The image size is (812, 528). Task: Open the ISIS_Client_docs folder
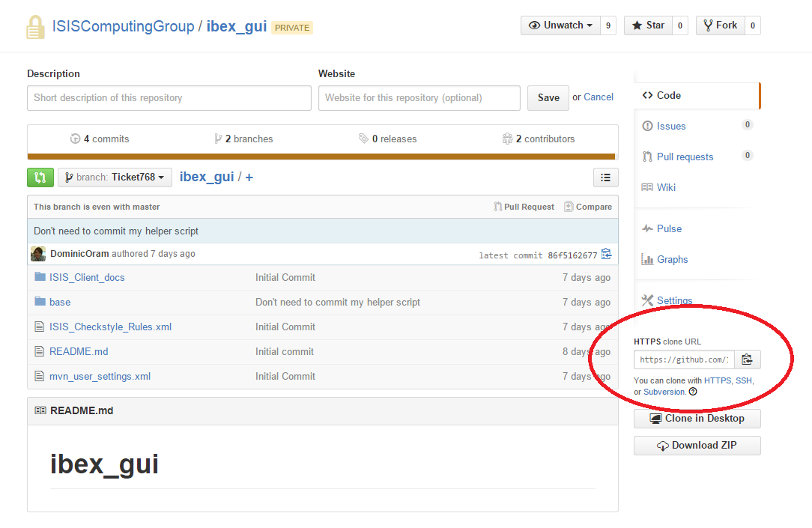pyautogui.click(x=87, y=277)
